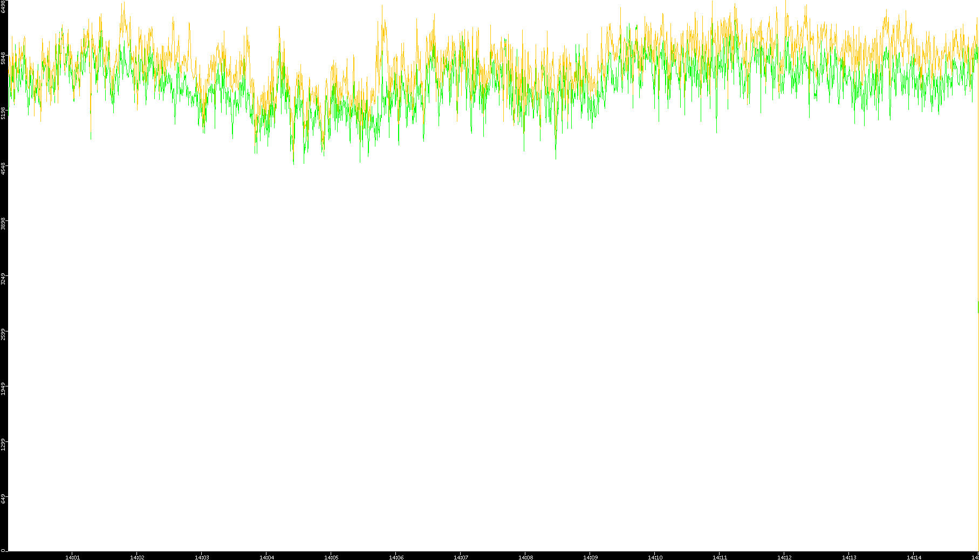Click the 649 y-axis label
This screenshot has height=560, width=979.
pyautogui.click(x=3, y=499)
